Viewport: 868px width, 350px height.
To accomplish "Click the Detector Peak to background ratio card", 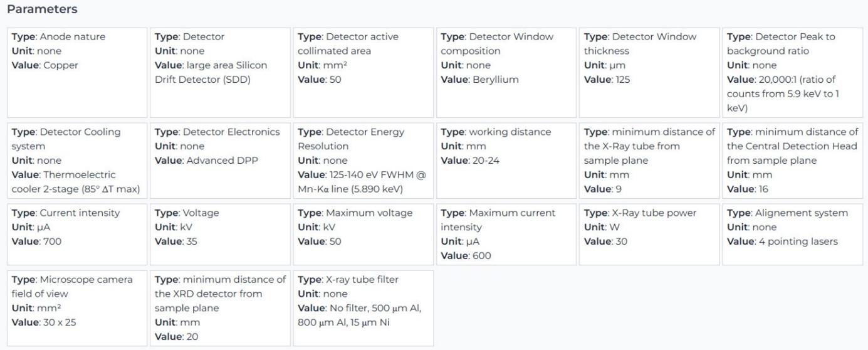I will click(x=792, y=72).
